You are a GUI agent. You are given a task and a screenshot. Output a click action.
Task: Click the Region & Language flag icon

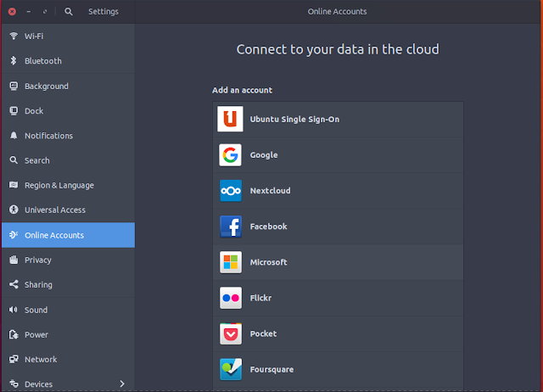[14, 185]
